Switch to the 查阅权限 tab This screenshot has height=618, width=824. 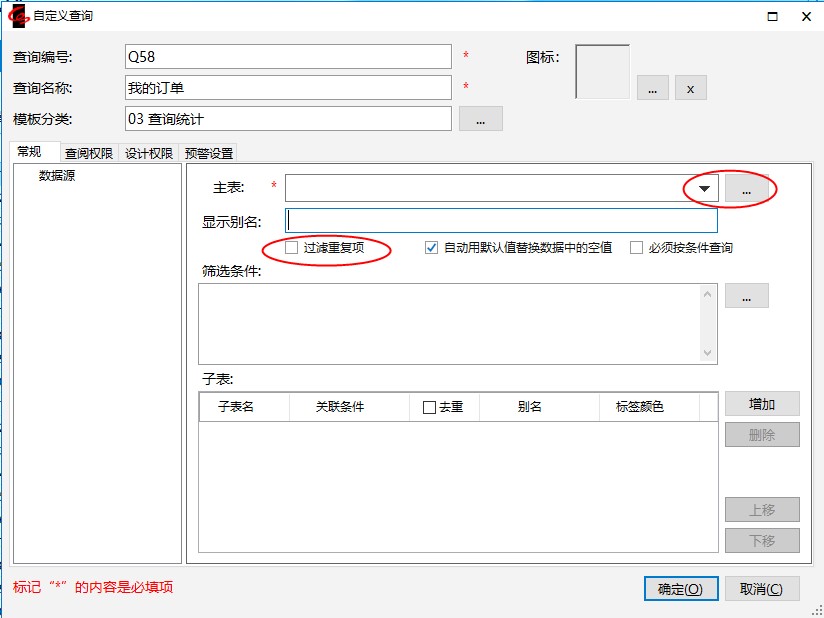[x=89, y=153]
